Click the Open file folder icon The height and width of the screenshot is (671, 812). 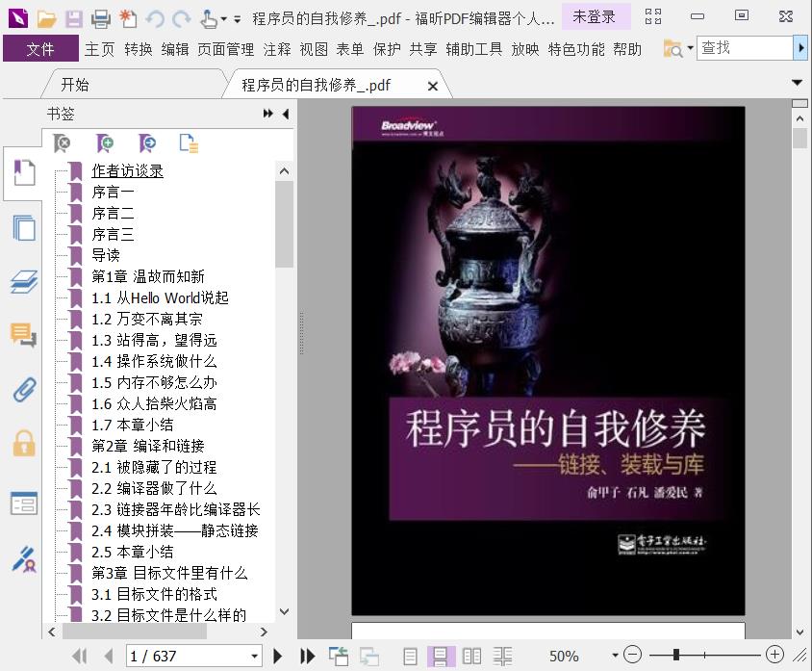pos(46,19)
